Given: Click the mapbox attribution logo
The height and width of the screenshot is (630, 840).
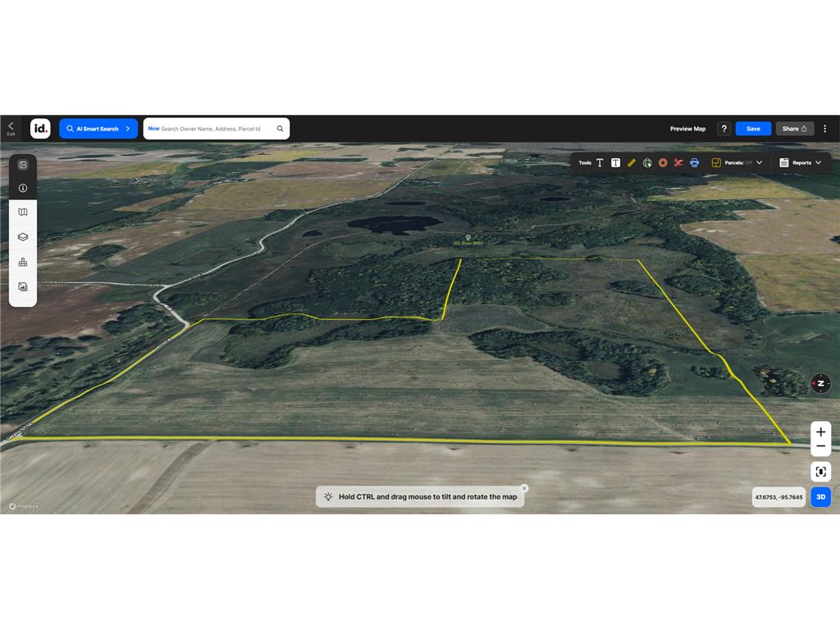Looking at the screenshot, I should coord(24,506).
